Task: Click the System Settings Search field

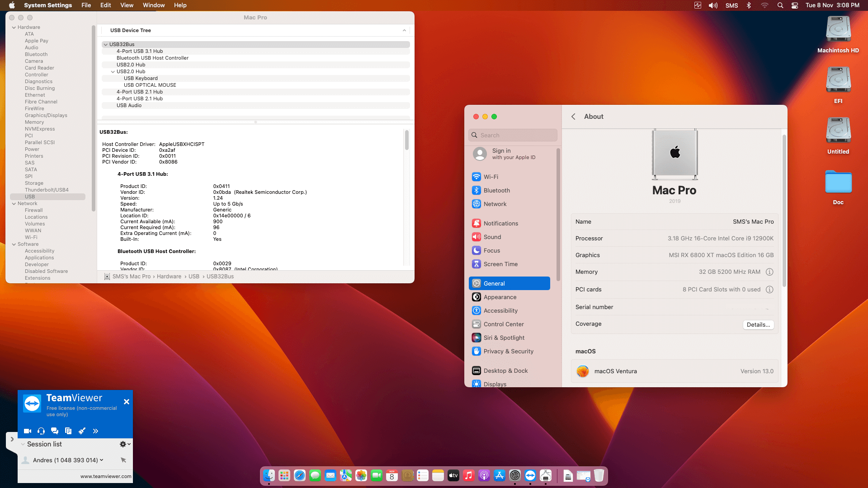Action: pos(513,135)
